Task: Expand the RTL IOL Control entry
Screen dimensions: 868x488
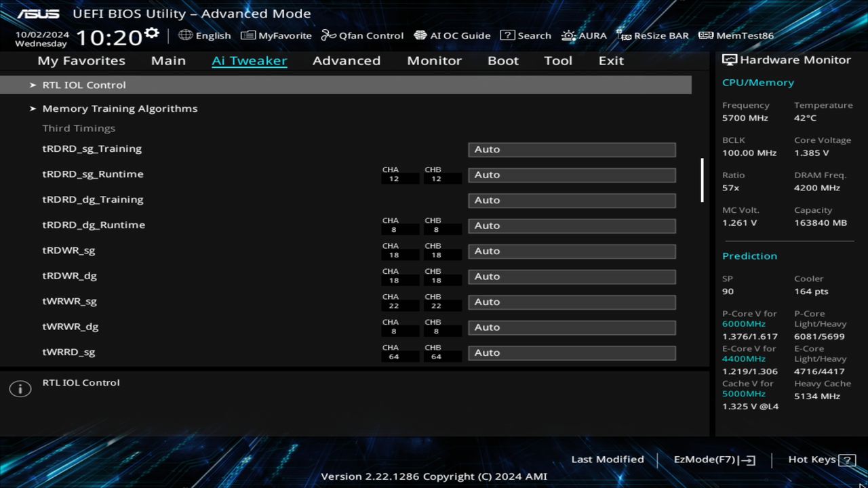Action: tap(84, 85)
